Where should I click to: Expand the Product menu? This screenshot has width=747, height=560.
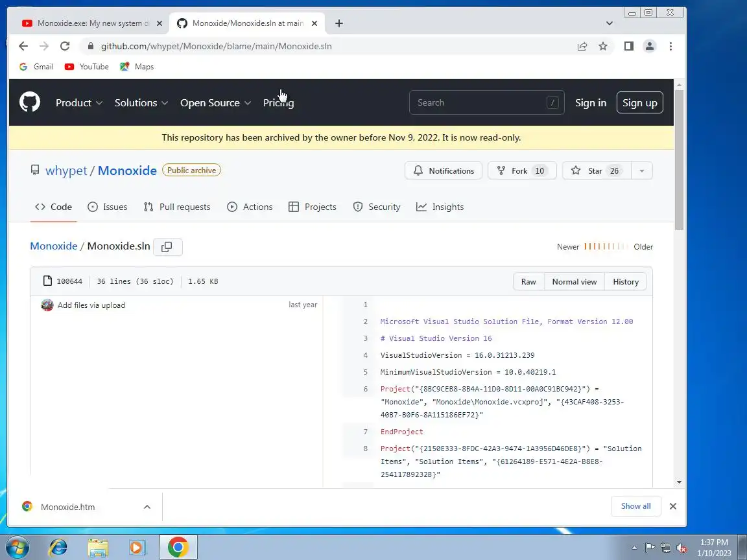click(78, 102)
